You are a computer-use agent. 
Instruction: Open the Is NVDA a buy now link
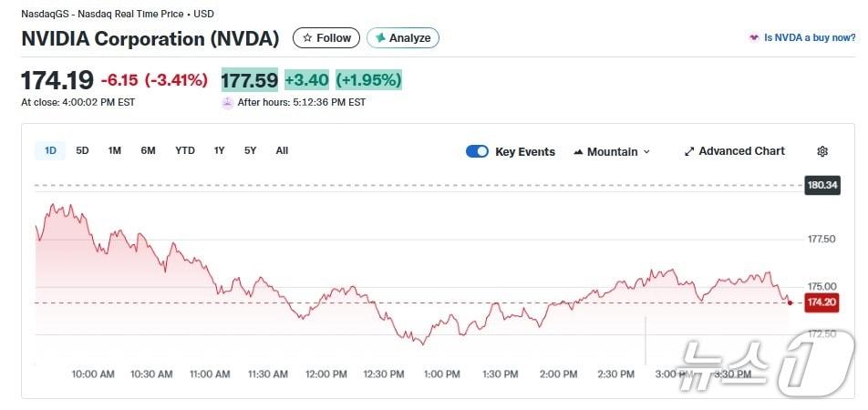[810, 38]
